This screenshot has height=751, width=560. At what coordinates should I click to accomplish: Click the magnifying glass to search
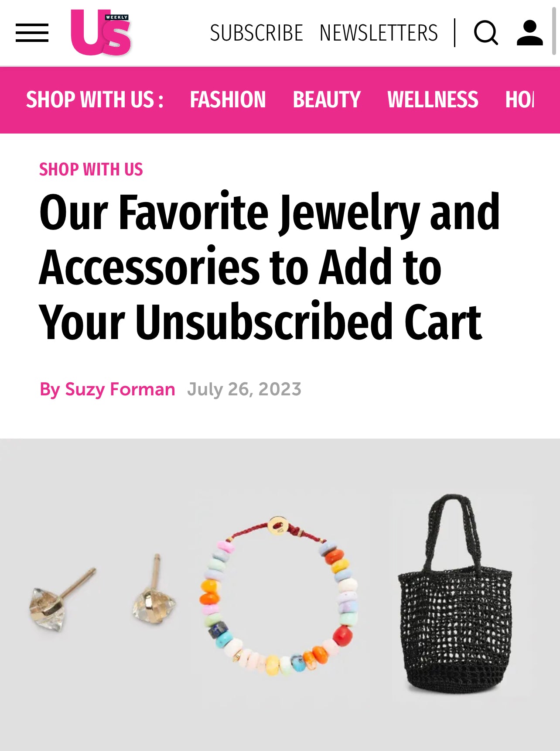(486, 33)
